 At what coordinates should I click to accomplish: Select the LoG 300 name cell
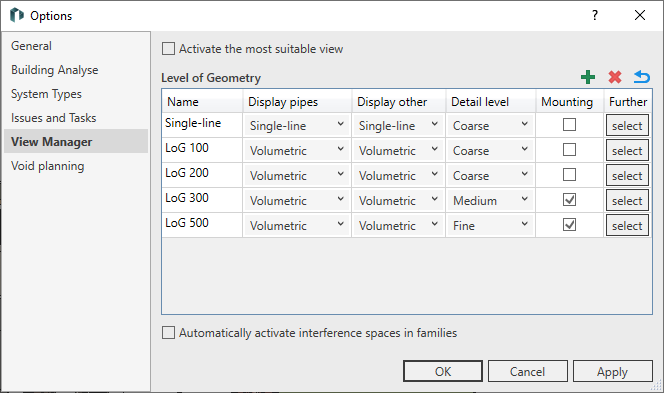pyautogui.click(x=202, y=200)
